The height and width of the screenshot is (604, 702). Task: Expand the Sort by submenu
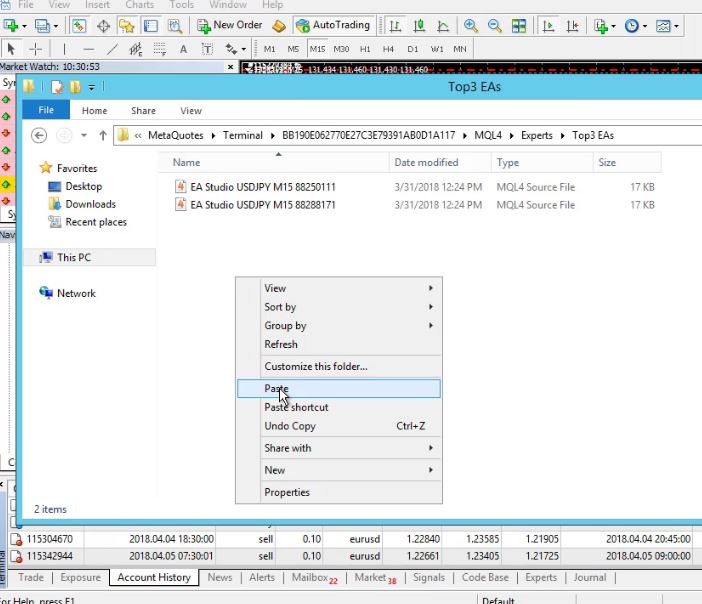pos(339,307)
